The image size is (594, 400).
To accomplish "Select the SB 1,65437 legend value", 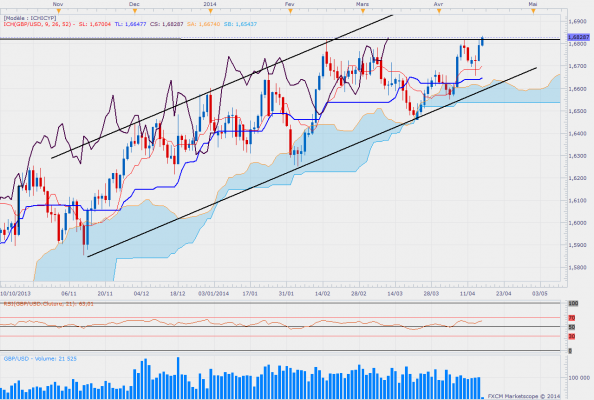I will point(240,24).
